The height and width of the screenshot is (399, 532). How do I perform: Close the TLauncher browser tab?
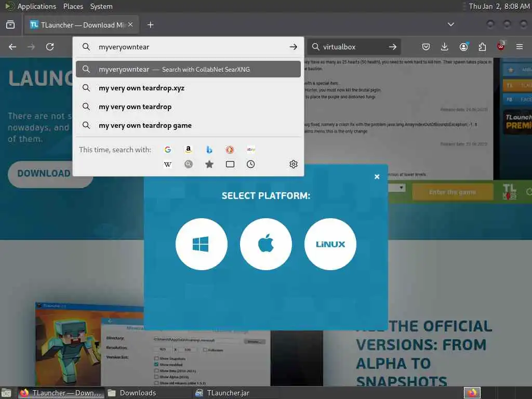pos(130,24)
